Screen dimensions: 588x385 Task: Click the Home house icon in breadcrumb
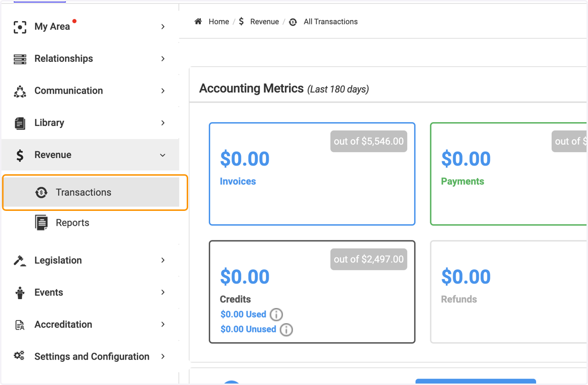(x=198, y=22)
